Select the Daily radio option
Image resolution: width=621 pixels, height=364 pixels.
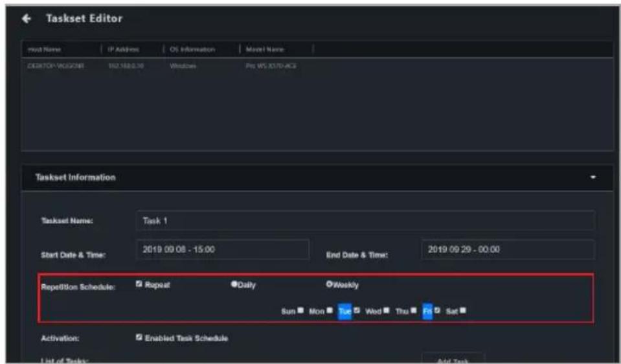(x=234, y=284)
